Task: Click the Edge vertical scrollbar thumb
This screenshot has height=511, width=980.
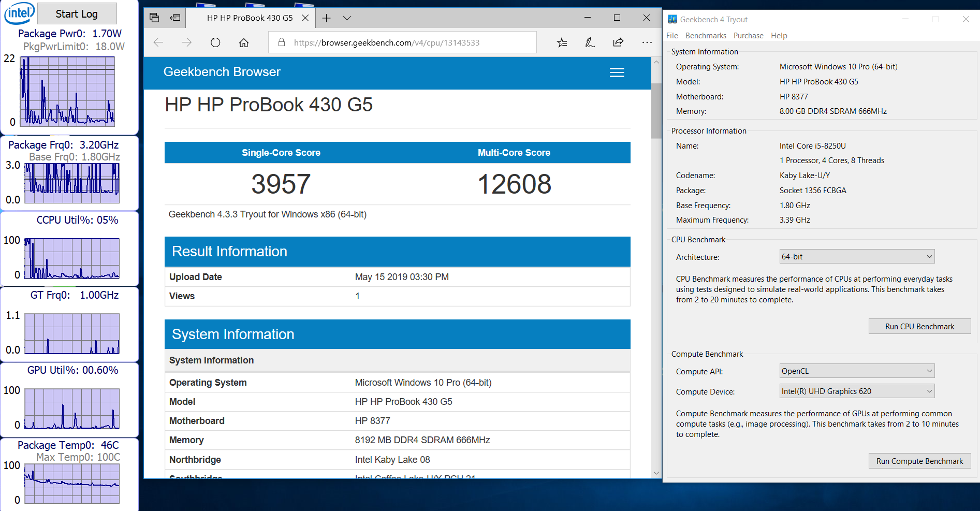Action: tap(656, 110)
